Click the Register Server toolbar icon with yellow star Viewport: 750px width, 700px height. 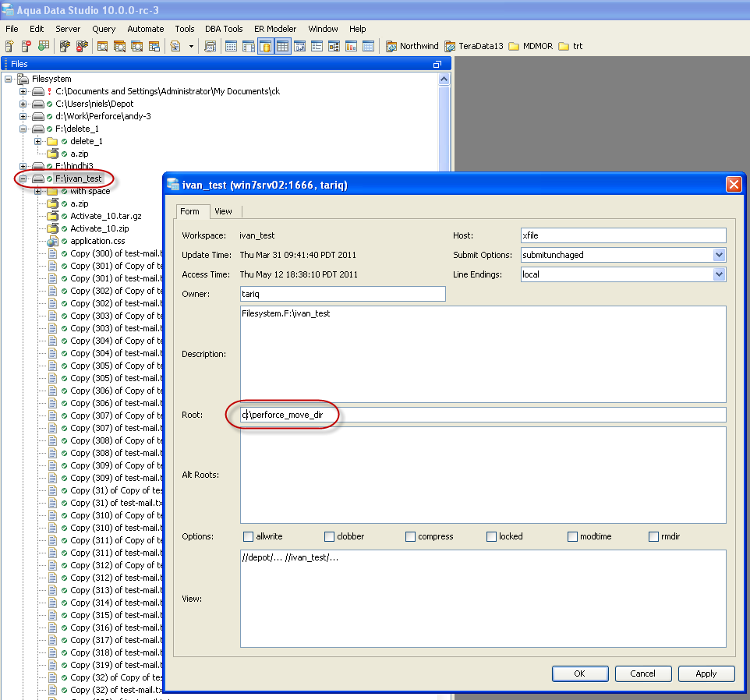click(9, 46)
